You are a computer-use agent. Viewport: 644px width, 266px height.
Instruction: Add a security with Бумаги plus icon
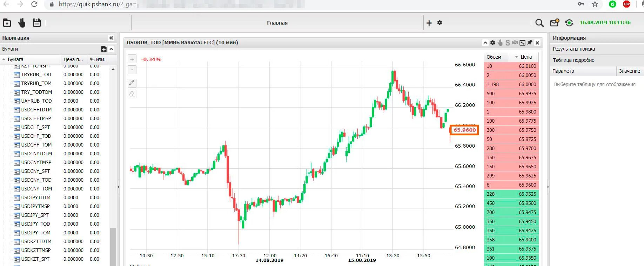pos(104,49)
